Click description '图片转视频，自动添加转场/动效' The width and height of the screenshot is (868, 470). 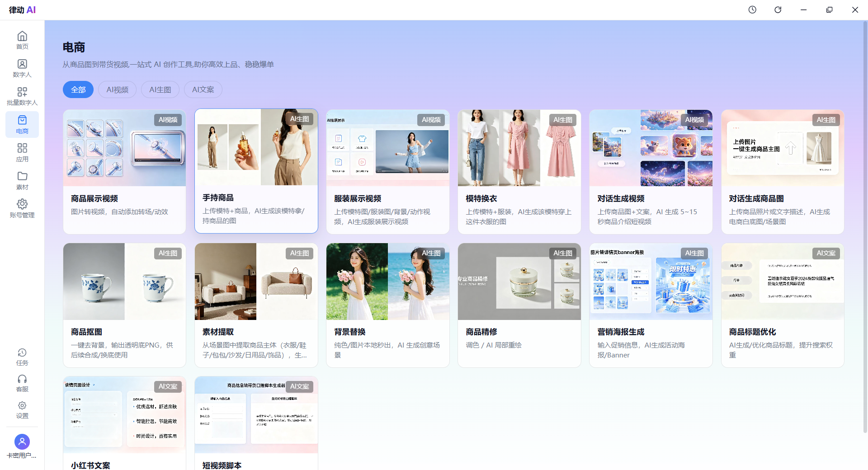(x=119, y=212)
